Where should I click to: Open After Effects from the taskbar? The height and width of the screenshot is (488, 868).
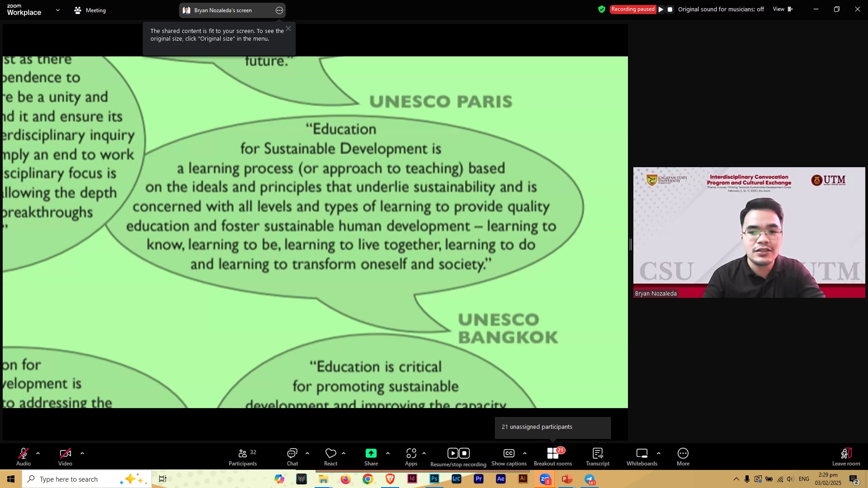(501, 479)
